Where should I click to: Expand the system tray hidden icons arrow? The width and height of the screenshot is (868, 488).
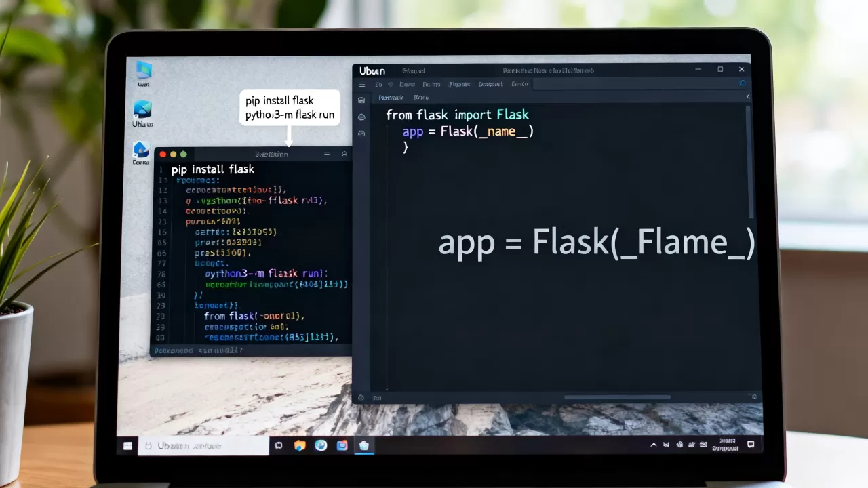[x=654, y=445]
